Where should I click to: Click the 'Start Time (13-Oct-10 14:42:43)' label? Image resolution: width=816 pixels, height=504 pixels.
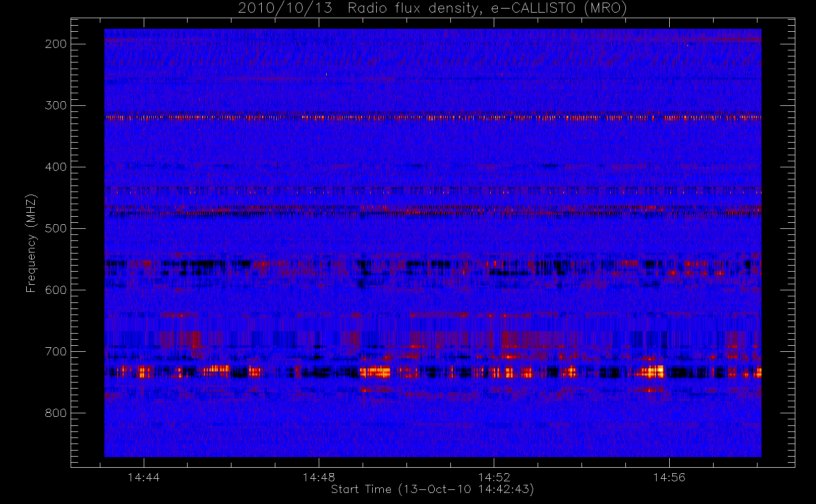coord(432,489)
